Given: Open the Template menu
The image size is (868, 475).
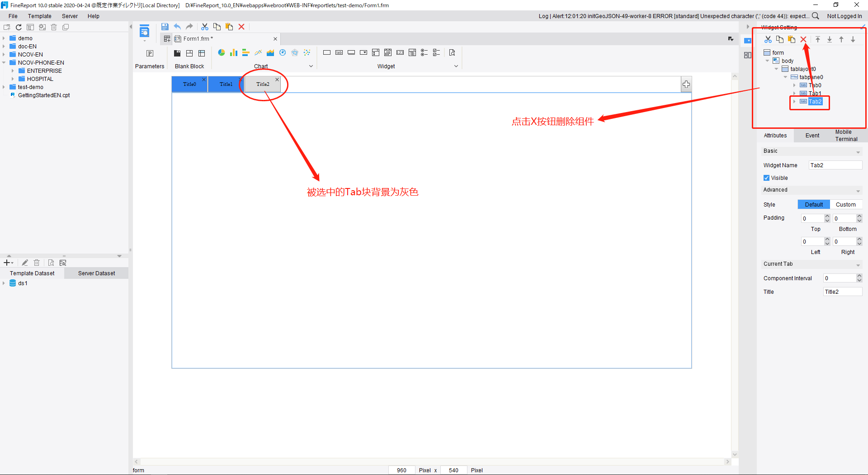Looking at the screenshot, I should pyautogui.click(x=40, y=16).
